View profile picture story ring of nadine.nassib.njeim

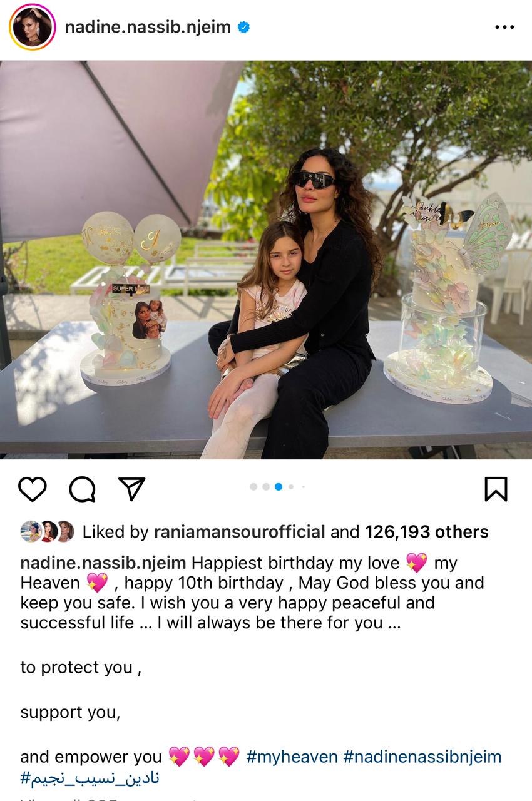click(32, 27)
